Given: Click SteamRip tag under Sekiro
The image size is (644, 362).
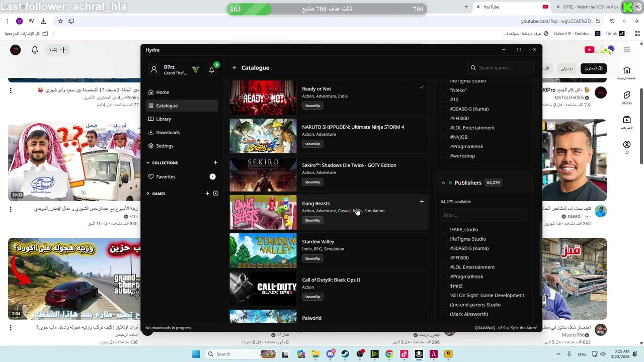Looking at the screenshot, I should 312,182.
